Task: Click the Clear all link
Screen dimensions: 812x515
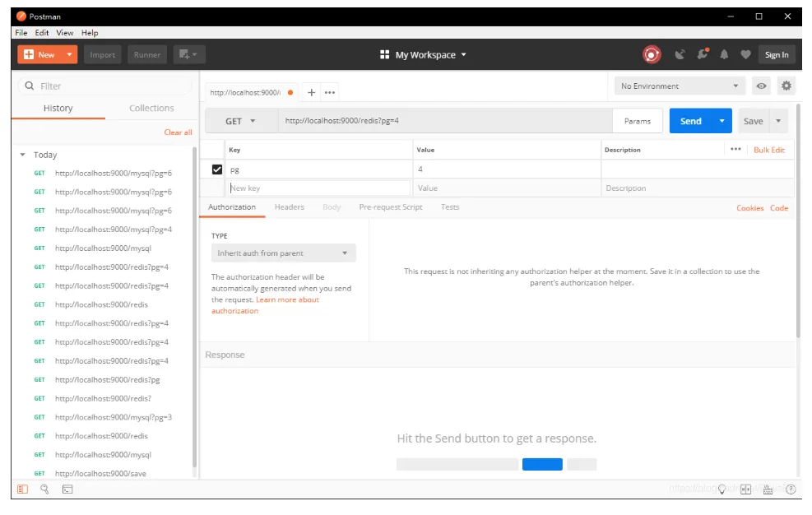Action: click(178, 132)
